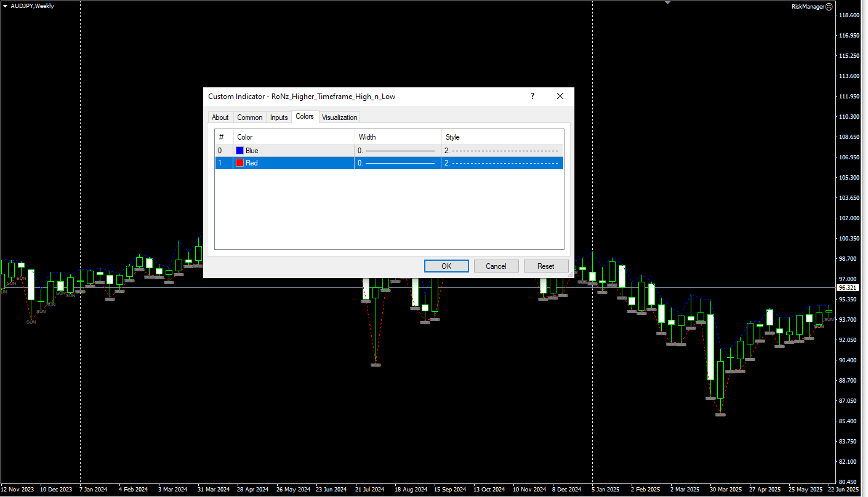Switch to the Common tab
The height and width of the screenshot is (497, 868).
pos(250,117)
